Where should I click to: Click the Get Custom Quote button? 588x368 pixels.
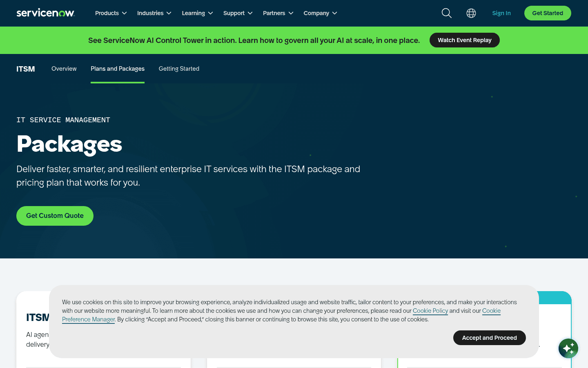(55, 215)
